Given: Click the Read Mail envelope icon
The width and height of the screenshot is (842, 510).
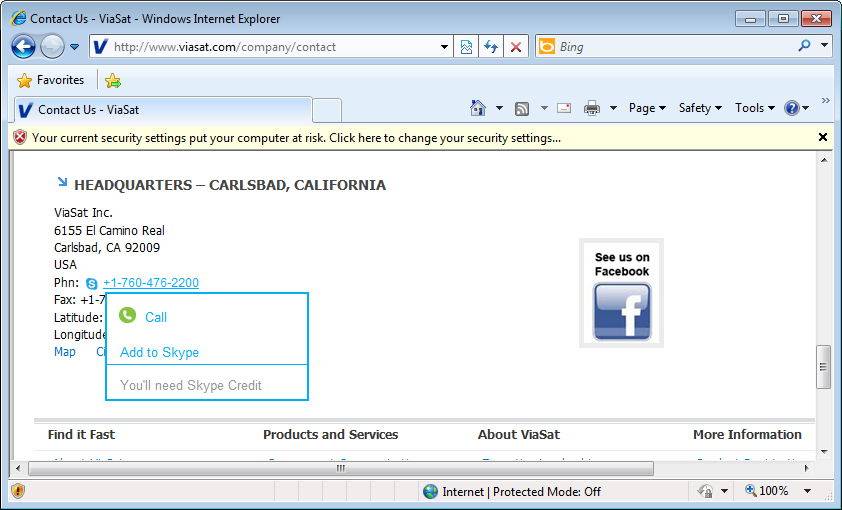Looking at the screenshot, I should [x=564, y=108].
